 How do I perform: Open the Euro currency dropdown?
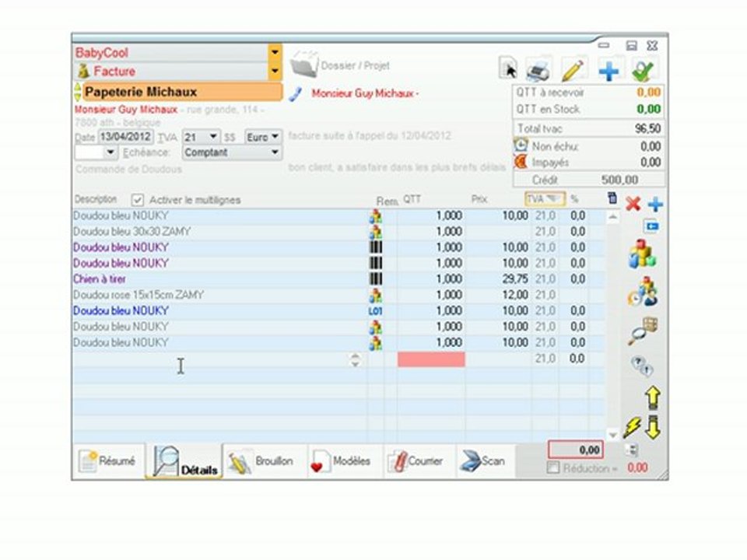point(275,137)
